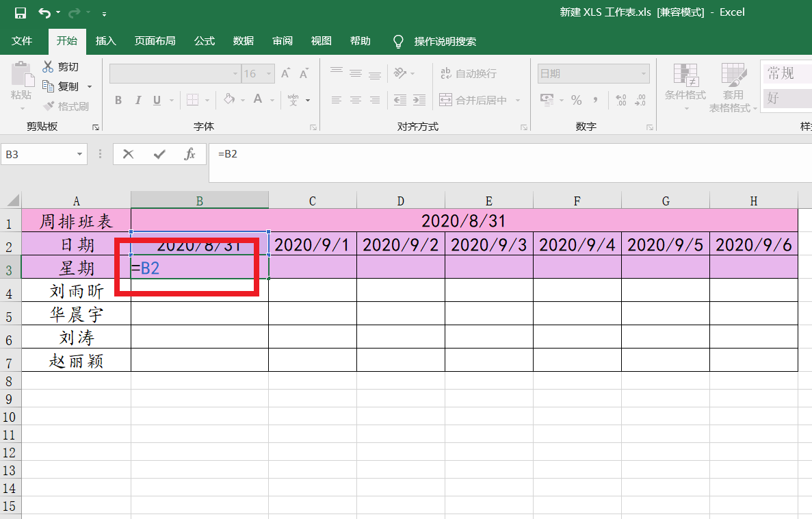812x519 pixels.
Task: Expand the 合并后居中 dropdown arrow
Action: (x=517, y=100)
